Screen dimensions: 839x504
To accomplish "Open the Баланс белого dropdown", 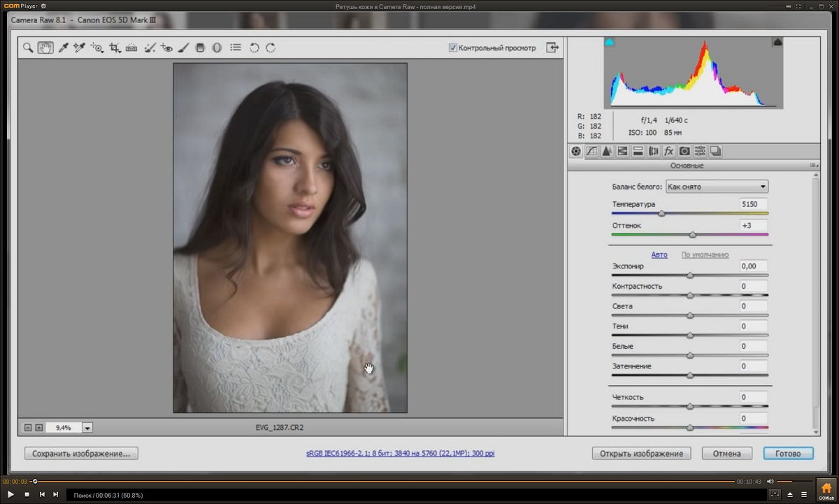I will click(x=717, y=187).
